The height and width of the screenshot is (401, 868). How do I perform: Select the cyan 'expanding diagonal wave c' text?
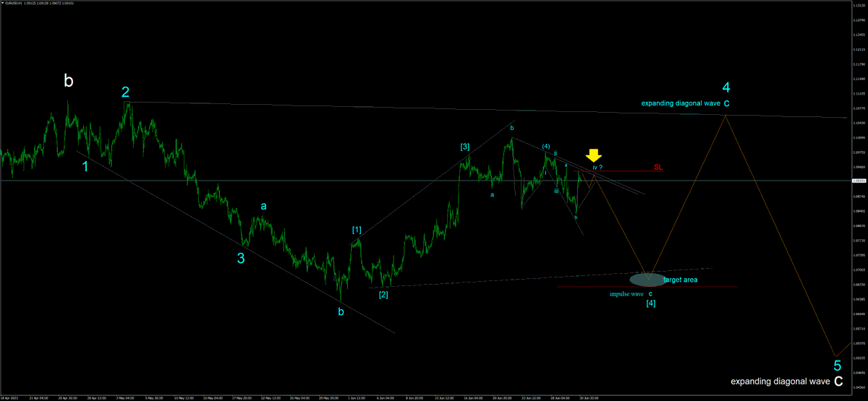[685, 103]
